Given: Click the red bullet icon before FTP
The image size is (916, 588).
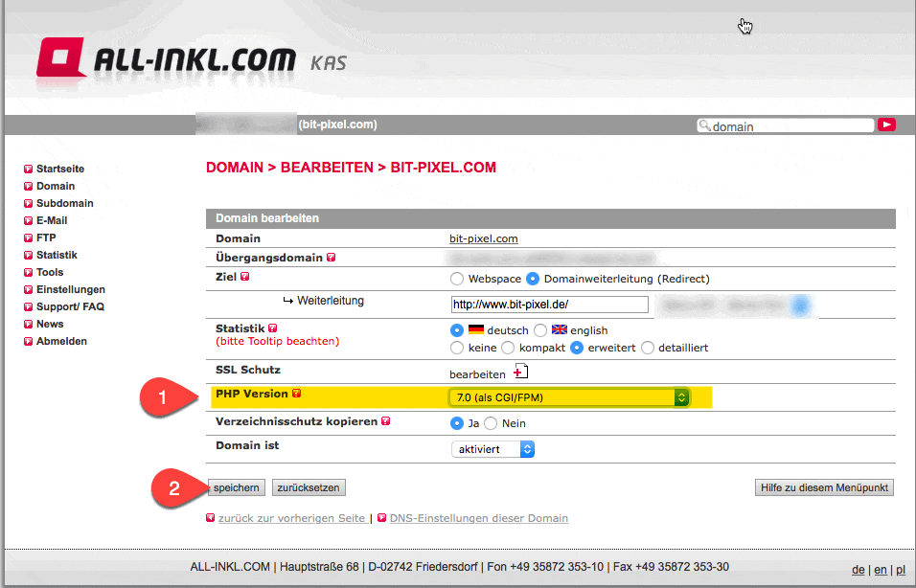Looking at the screenshot, I should [x=28, y=238].
